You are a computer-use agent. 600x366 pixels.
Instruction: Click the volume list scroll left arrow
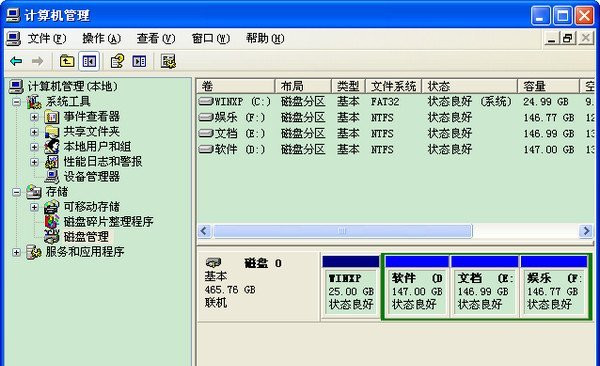pyautogui.click(x=204, y=231)
